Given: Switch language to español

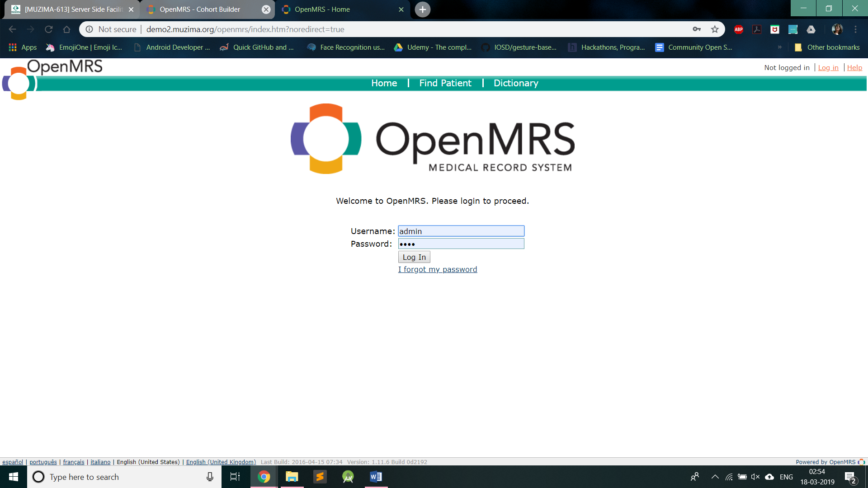Looking at the screenshot, I should coord(13,462).
